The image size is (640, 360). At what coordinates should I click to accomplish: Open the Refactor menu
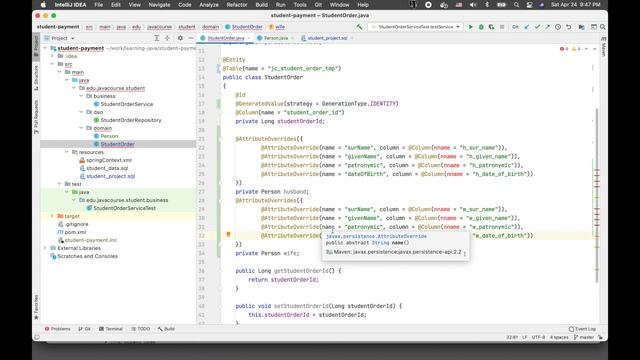coord(237,5)
